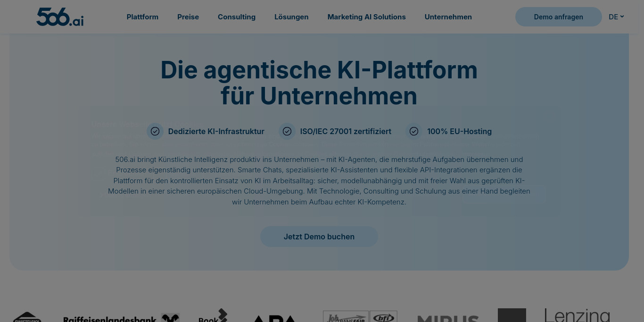Click the ISO/IEC 27001 zertifiziert text

pyautogui.click(x=346, y=132)
